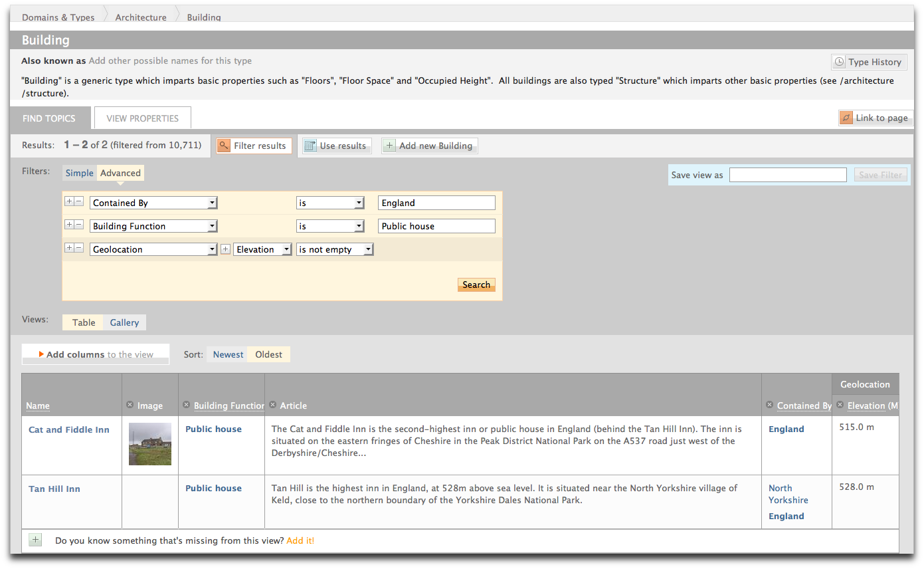Click England link in Cat and Fiddle row

tap(786, 429)
